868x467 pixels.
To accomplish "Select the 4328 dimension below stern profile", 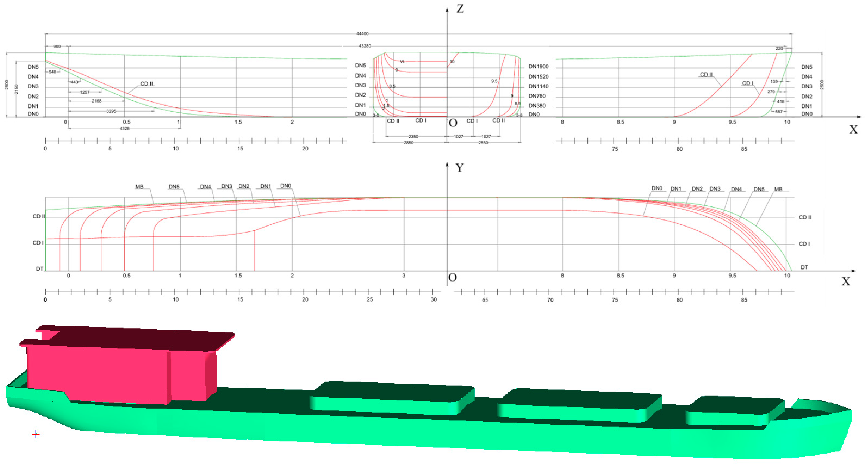I will tap(124, 128).
